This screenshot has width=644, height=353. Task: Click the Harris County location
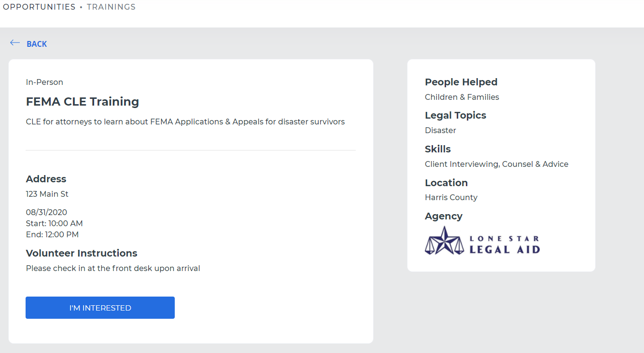click(451, 197)
